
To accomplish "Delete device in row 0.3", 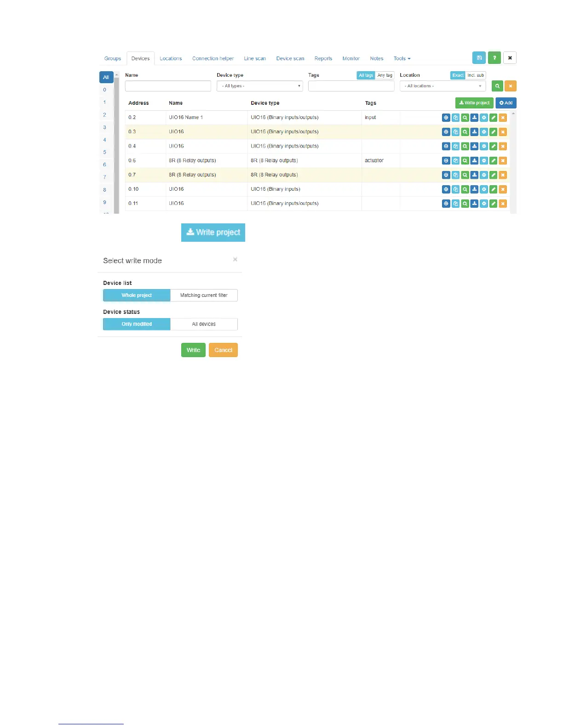I will click(x=503, y=132).
